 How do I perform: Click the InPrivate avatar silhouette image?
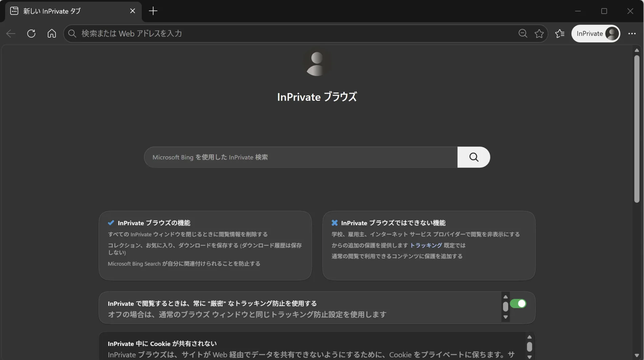click(317, 64)
